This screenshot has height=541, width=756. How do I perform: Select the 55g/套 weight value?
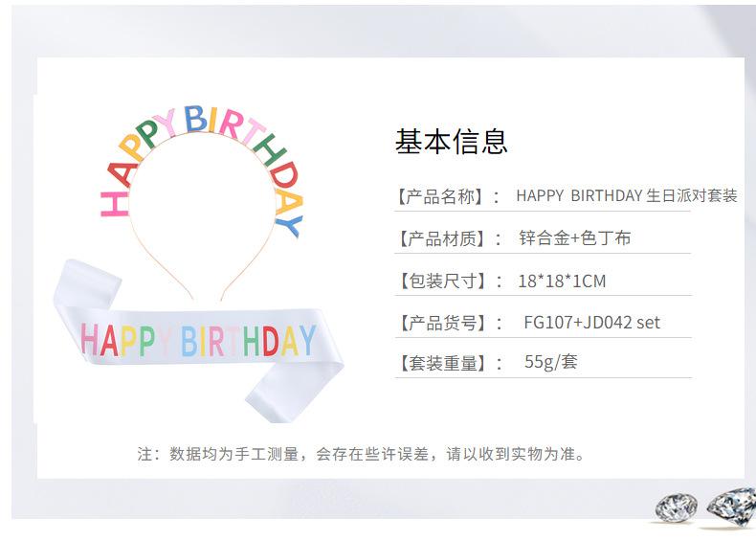click(x=550, y=363)
